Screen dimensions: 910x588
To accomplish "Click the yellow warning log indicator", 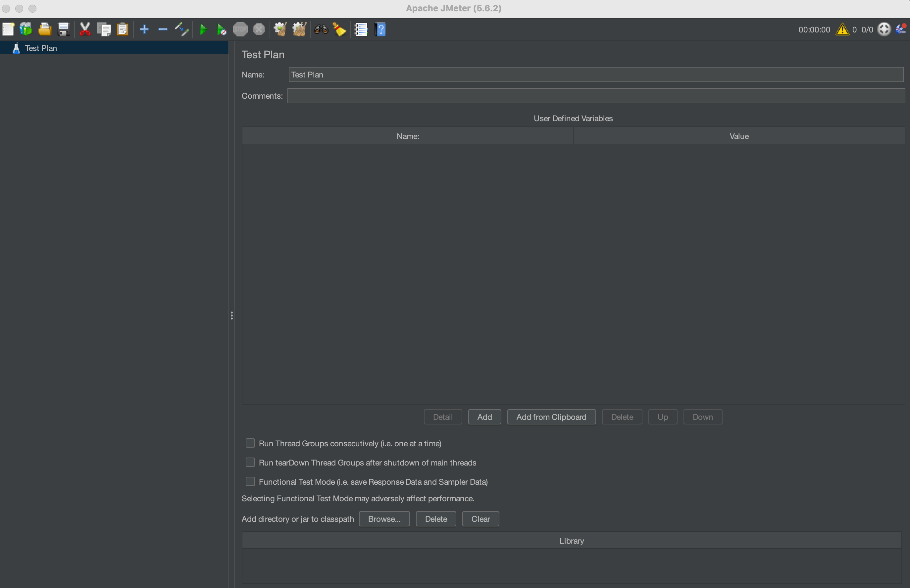I will [842, 29].
